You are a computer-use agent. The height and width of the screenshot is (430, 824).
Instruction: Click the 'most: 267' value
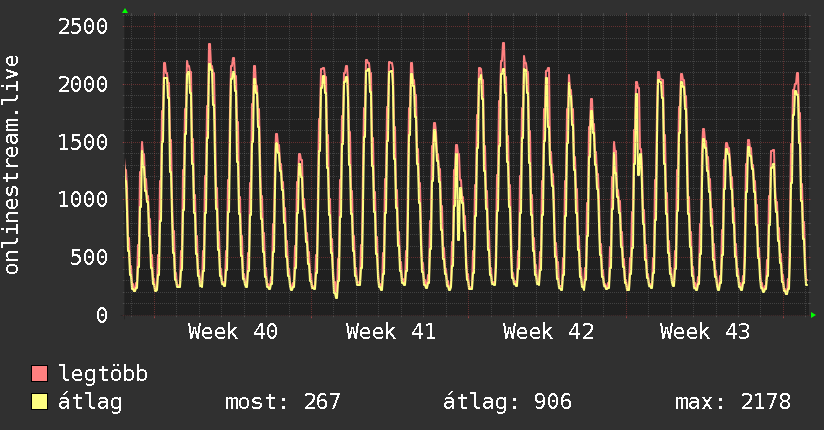tap(283, 402)
